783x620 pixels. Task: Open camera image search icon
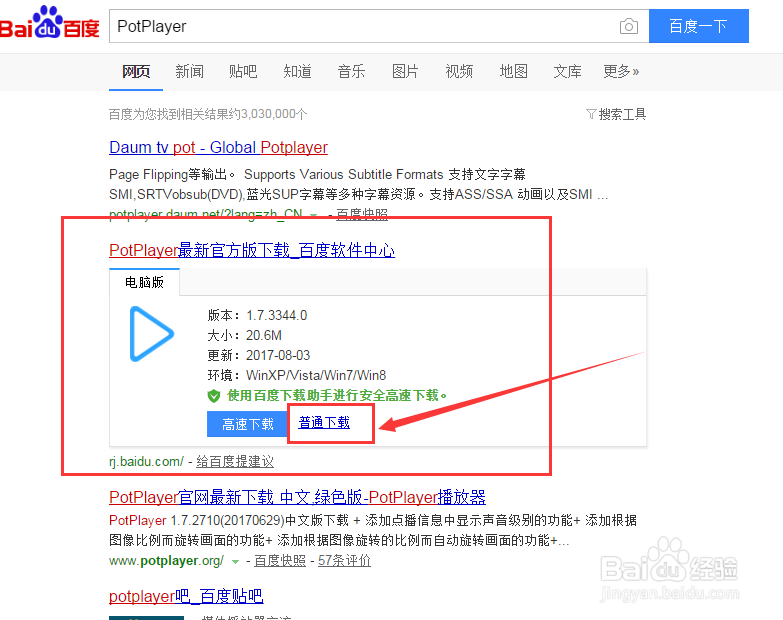coord(629,26)
